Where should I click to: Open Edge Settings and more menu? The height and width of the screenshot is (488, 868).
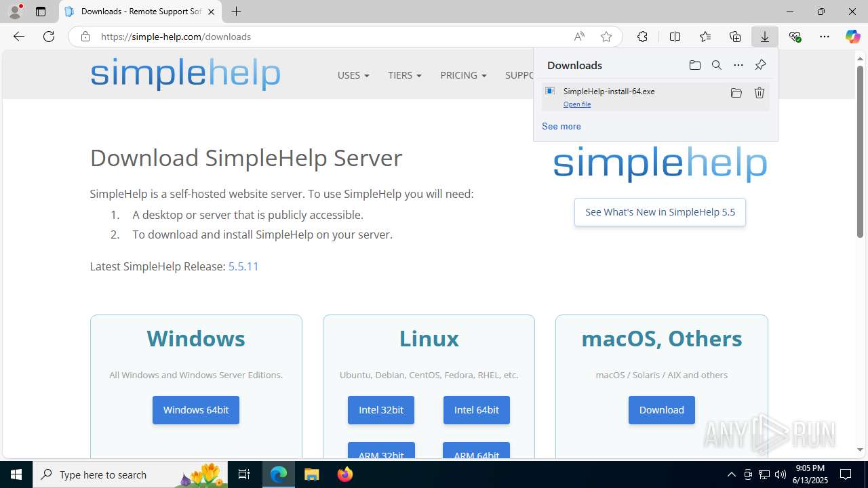(x=825, y=37)
